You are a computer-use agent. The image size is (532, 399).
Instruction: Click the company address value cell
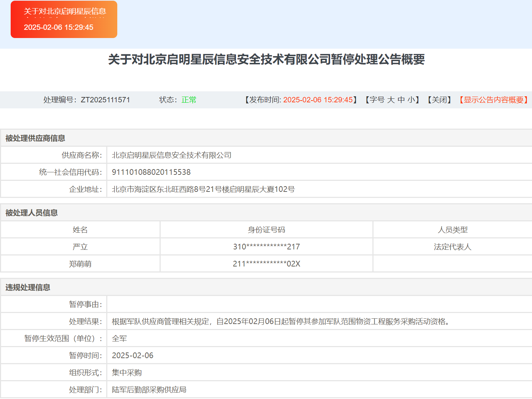point(203,189)
